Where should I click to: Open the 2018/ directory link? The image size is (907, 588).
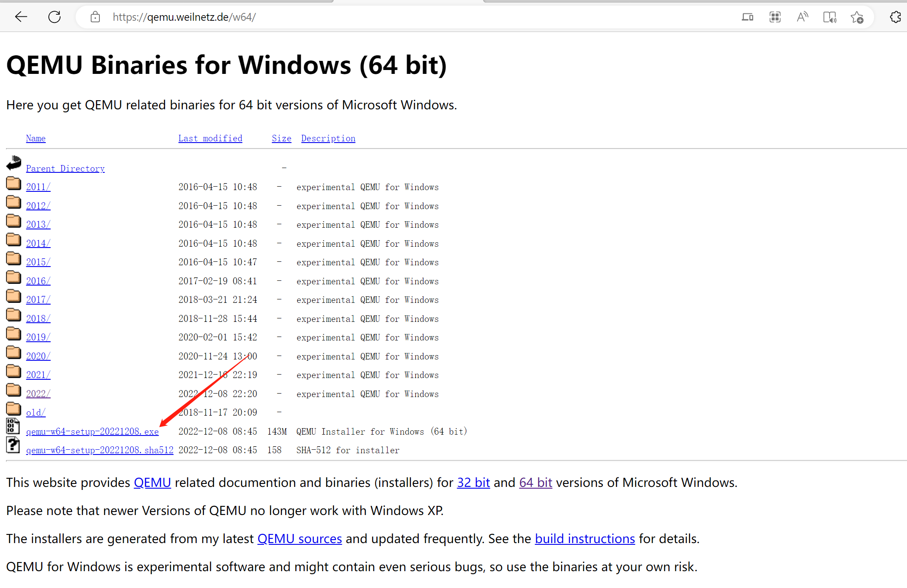[38, 318]
